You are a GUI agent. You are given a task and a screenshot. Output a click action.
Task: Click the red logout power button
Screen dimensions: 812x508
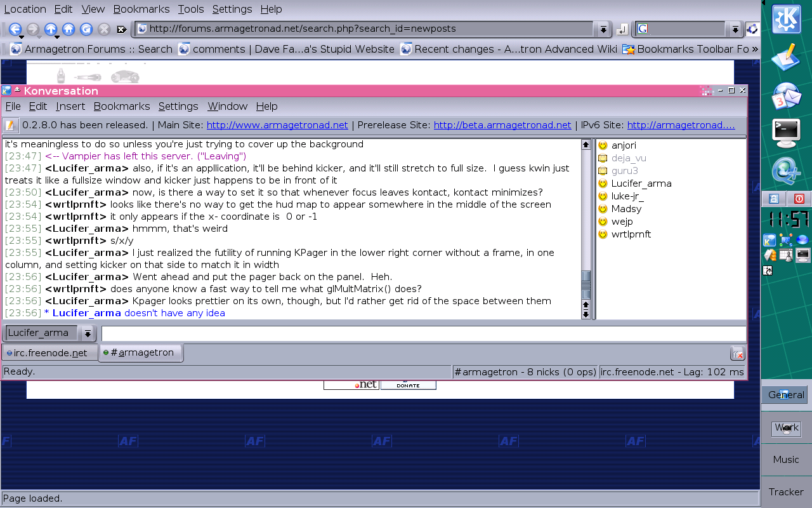tap(799, 199)
